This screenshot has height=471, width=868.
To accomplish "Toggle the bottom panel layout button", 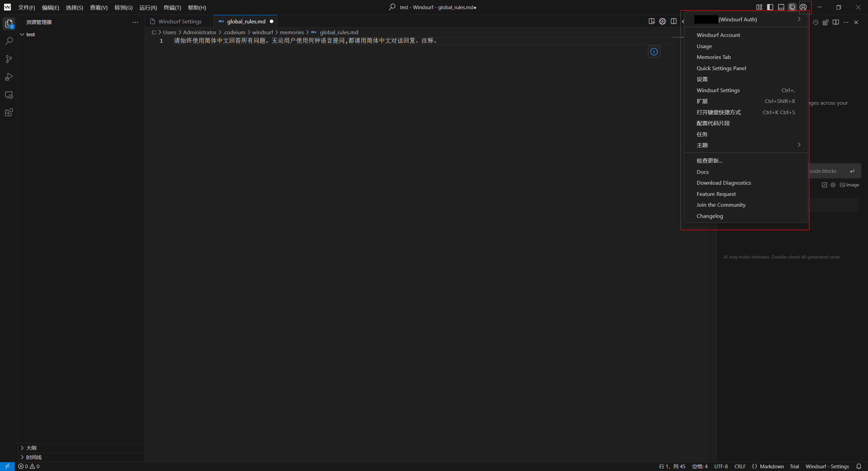I will [x=781, y=7].
